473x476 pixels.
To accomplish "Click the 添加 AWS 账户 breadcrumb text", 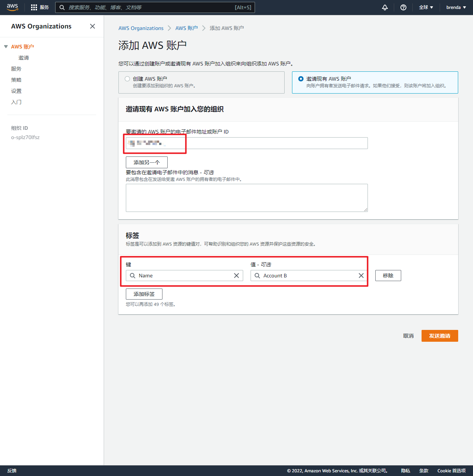I will pos(227,28).
